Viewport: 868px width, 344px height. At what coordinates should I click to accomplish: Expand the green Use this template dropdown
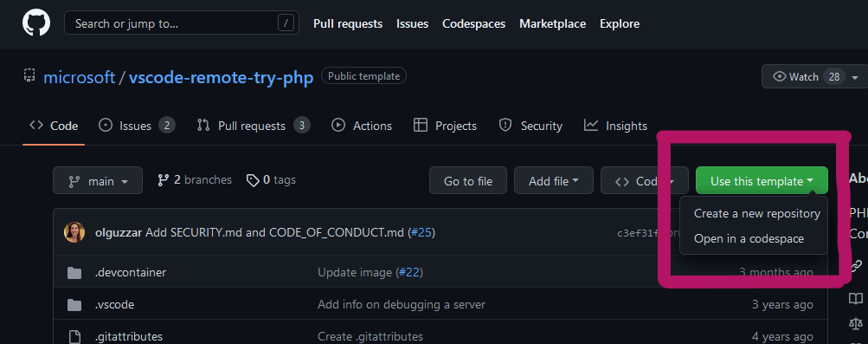tap(762, 180)
